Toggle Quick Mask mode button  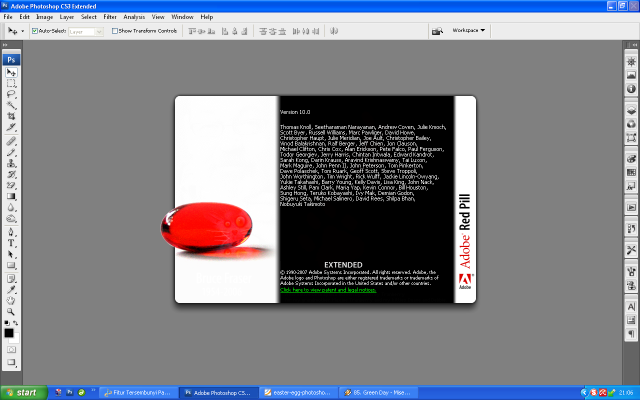point(11,350)
